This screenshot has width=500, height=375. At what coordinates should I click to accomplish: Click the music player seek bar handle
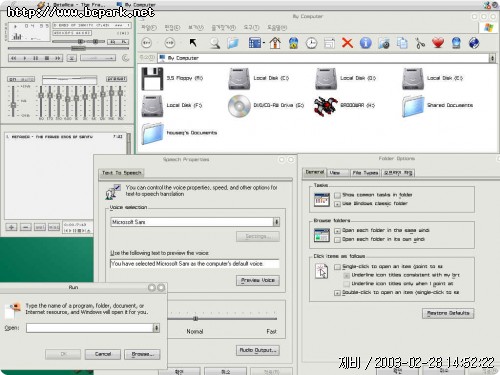pos(79,49)
